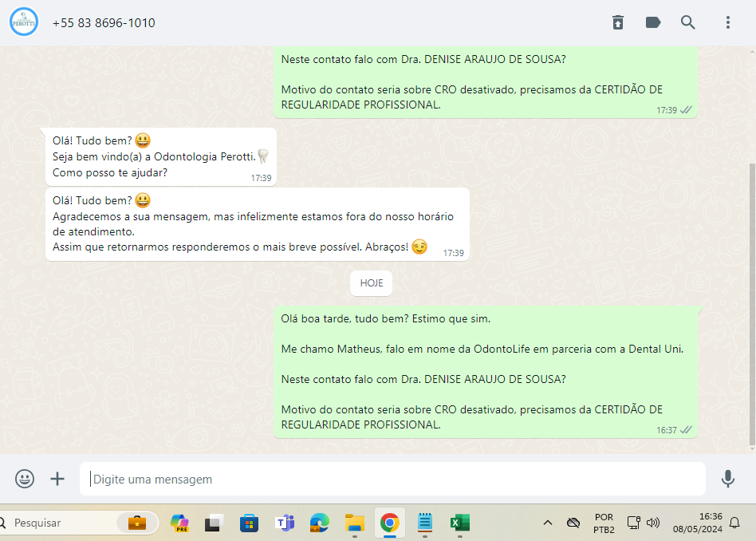Open the notifications bell

click(x=734, y=523)
